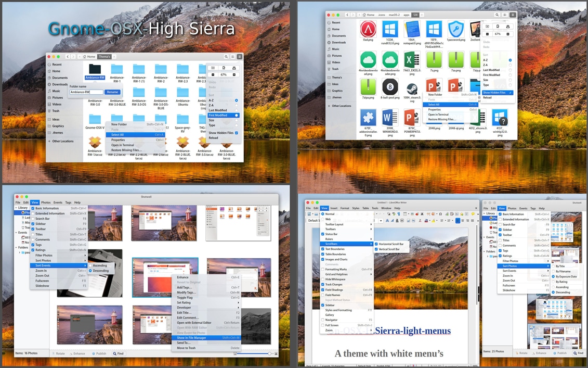Choose Select All in Thema's context menu

(135, 134)
